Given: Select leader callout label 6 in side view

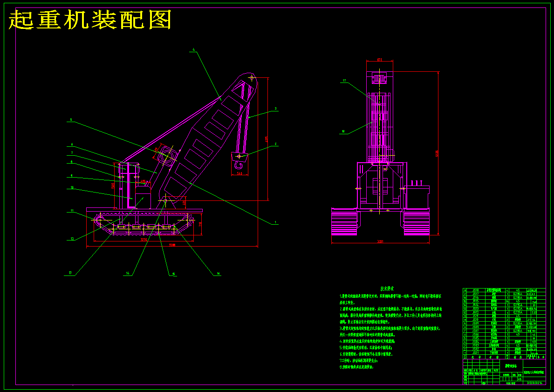Looking at the screenshot, I should pyautogui.click(x=72, y=144).
